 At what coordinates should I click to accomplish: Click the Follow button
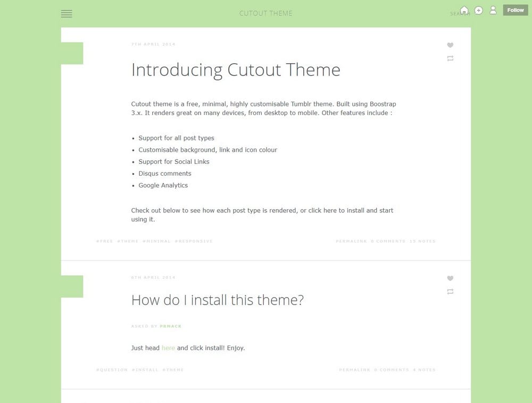point(515,10)
